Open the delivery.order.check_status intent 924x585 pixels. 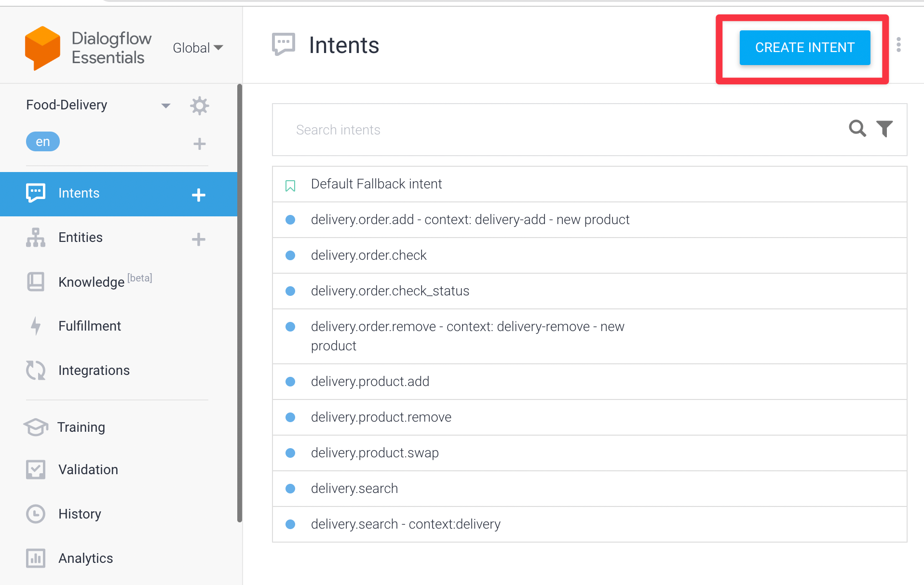click(x=390, y=291)
